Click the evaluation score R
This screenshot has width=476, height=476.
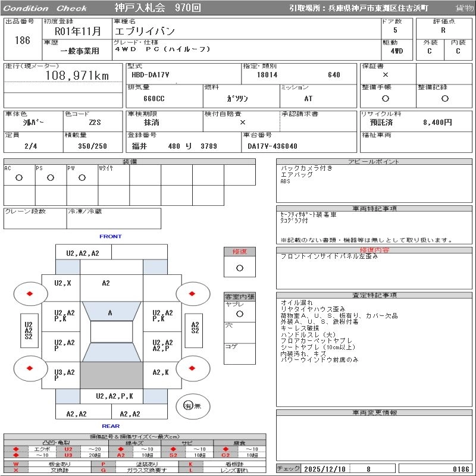(443, 30)
